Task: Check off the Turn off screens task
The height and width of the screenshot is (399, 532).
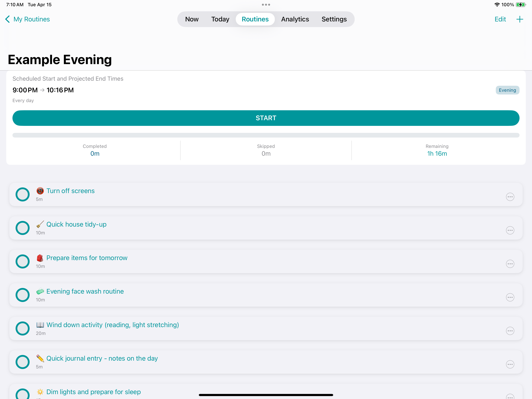Action: pyautogui.click(x=23, y=194)
